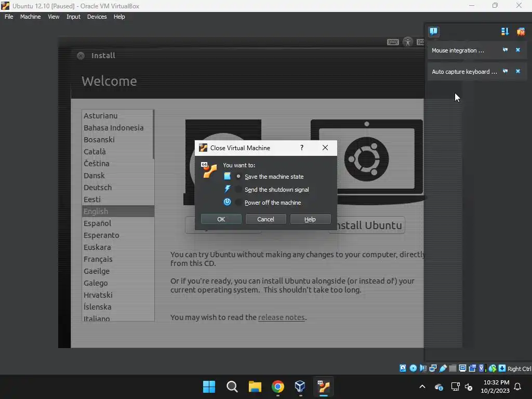
Task: Click the USB devices status icon
Action: point(443,368)
